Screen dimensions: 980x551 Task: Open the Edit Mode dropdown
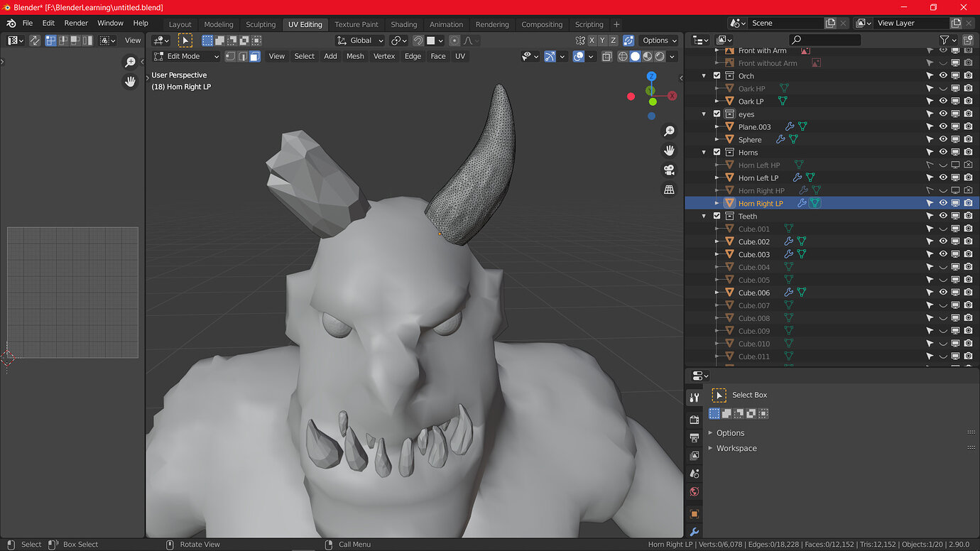coord(187,56)
